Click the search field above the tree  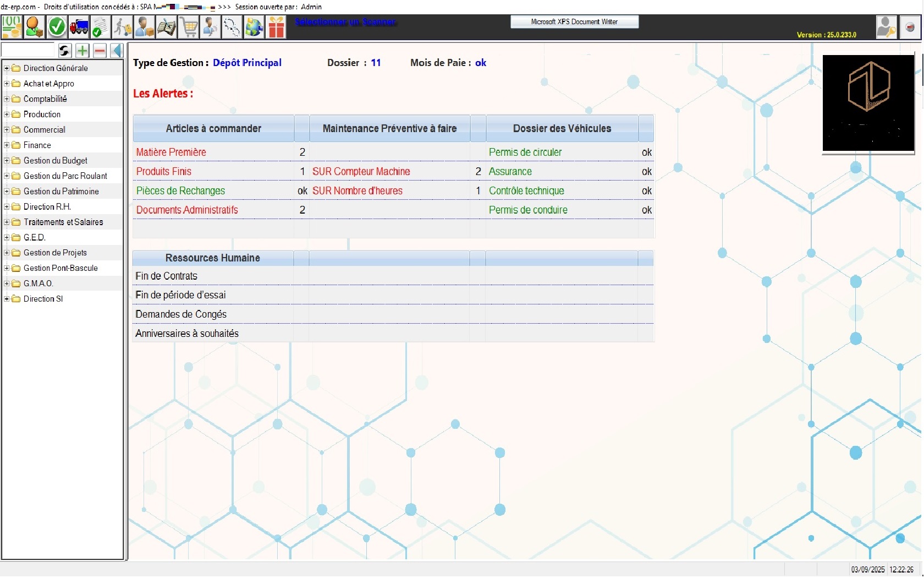pos(29,51)
